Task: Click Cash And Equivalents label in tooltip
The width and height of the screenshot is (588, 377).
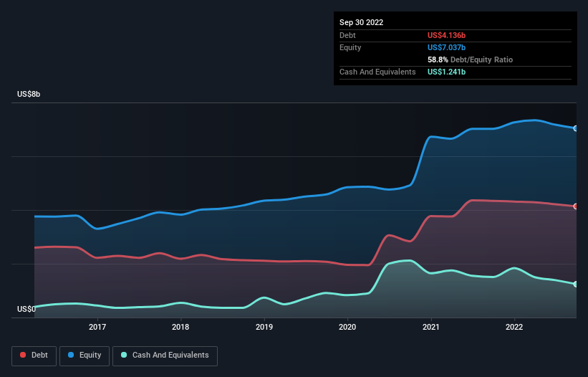Action: [x=377, y=72]
